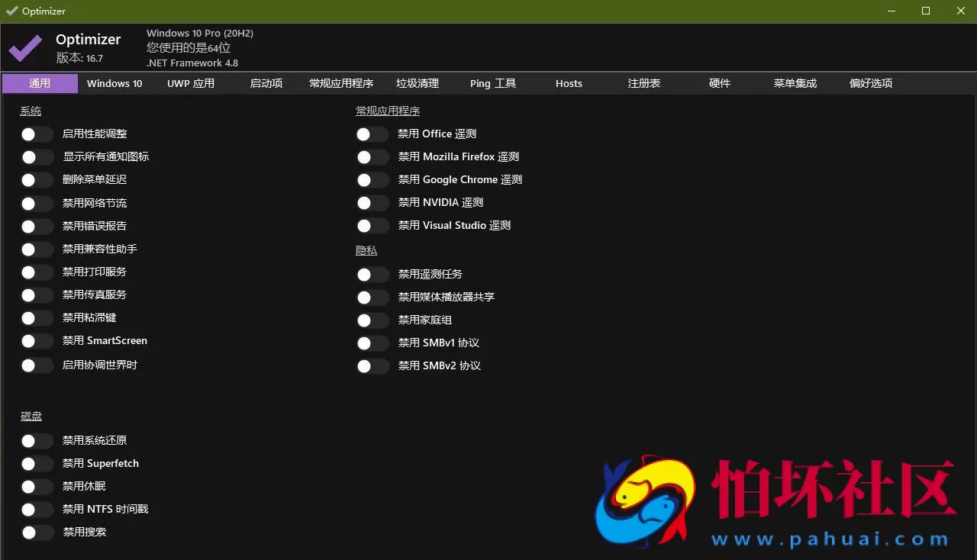Switch to the 偏好选项 tab
The width and height of the screenshot is (977, 560).
coord(870,83)
